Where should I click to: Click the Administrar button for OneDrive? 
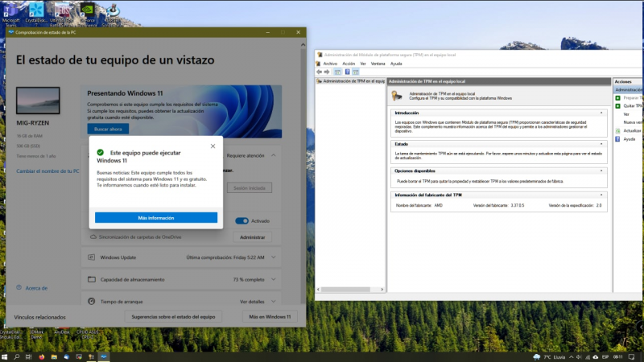[x=252, y=237]
